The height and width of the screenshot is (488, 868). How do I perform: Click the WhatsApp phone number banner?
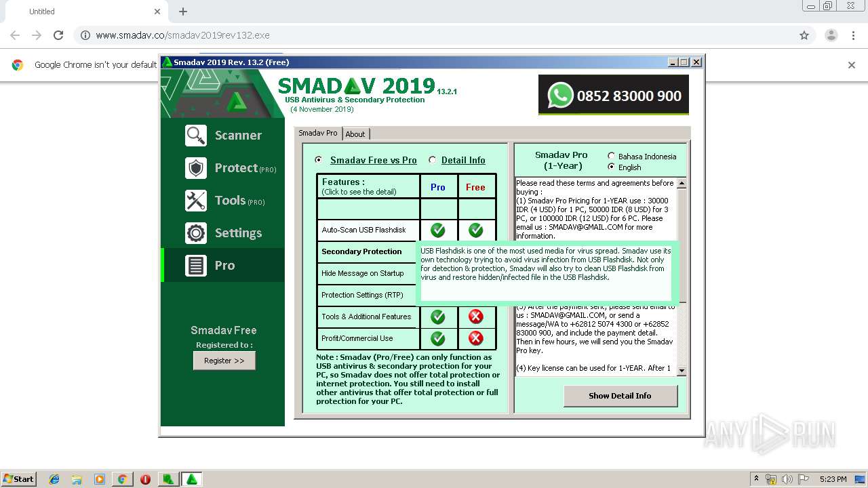tap(614, 95)
